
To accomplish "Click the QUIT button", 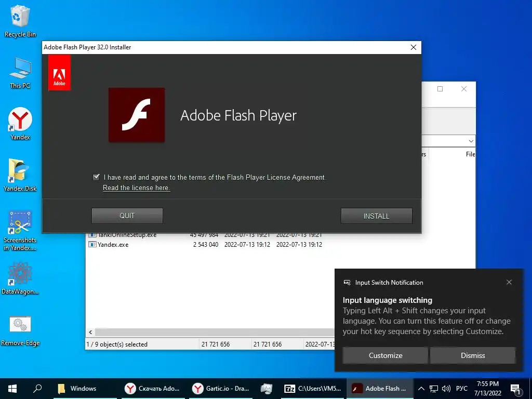I will point(127,216).
